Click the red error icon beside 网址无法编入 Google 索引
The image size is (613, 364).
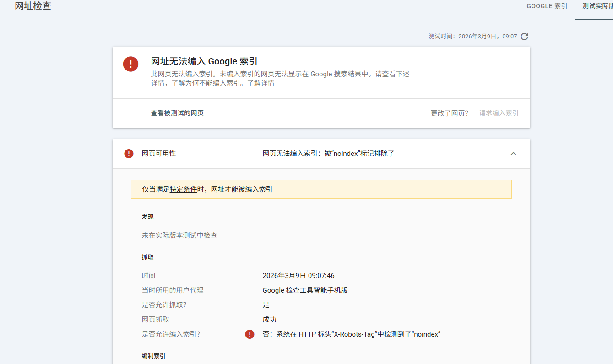130,64
